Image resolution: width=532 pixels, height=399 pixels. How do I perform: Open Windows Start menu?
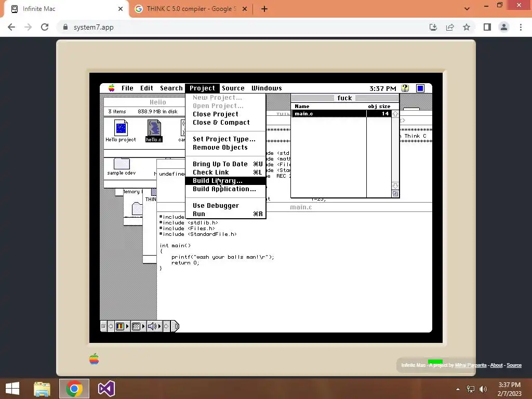[x=12, y=389]
